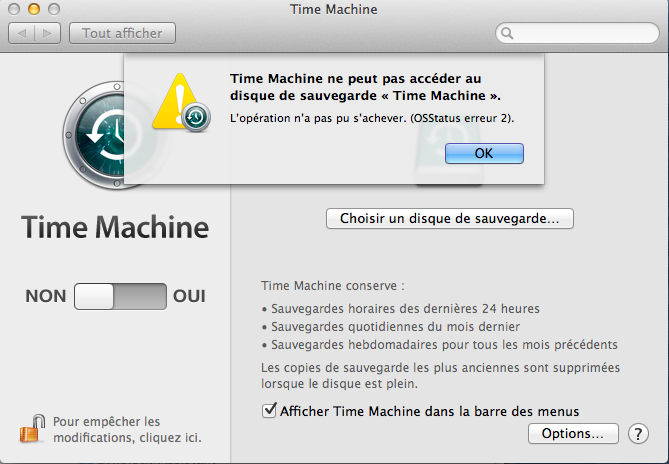The width and height of the screenshot is (669, 464).
Task: Click the bold dialog title about disque de sauvegarde
Action: click(x=365, y=87)
